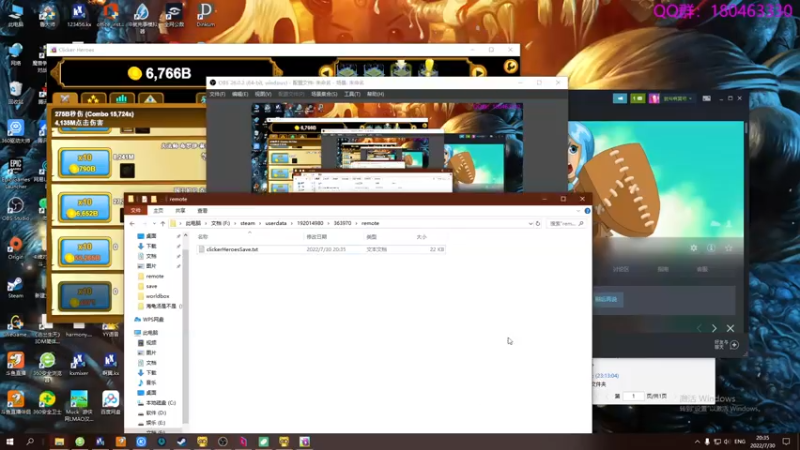Click the OBS preview canvas thumbnail
Image resolution: width=800 pixels, height=450 pixels.
point(387,147)
